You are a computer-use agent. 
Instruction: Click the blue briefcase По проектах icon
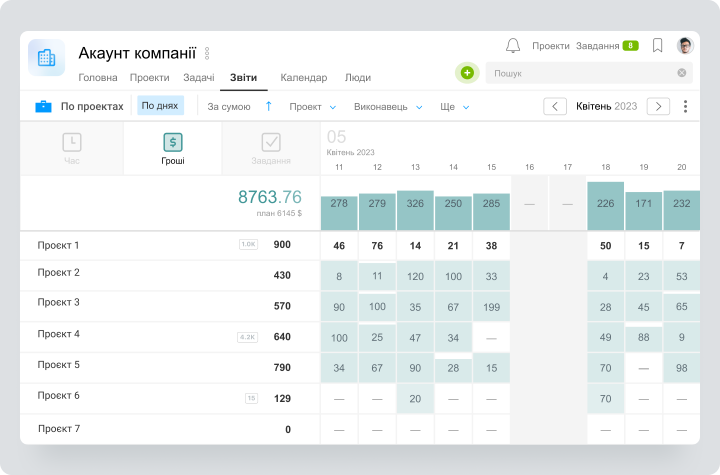44,106
